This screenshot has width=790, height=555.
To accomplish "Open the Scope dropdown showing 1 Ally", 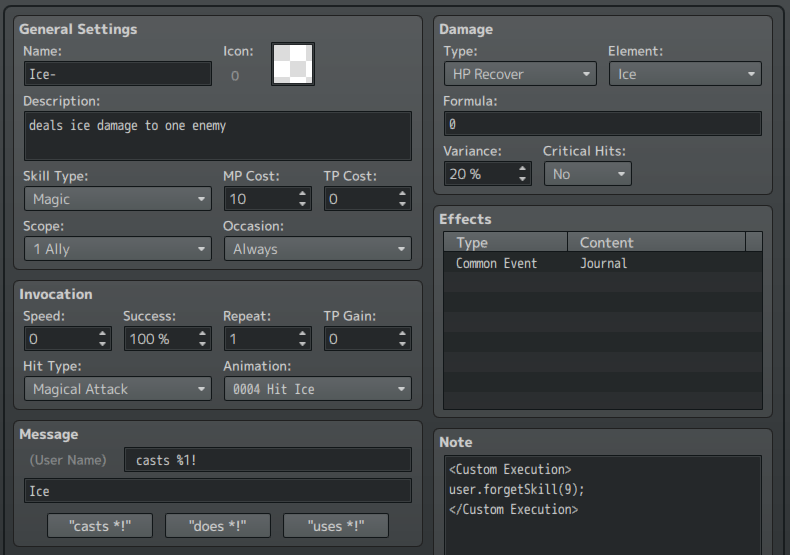I will (118, 249).
